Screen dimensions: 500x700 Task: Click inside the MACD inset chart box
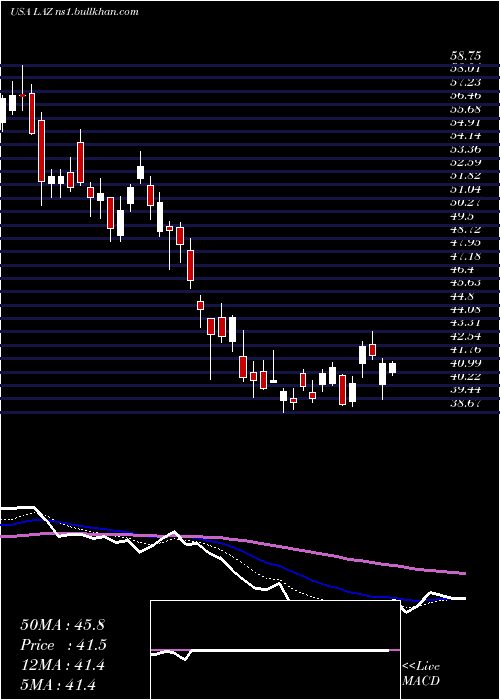coord(275,650)
